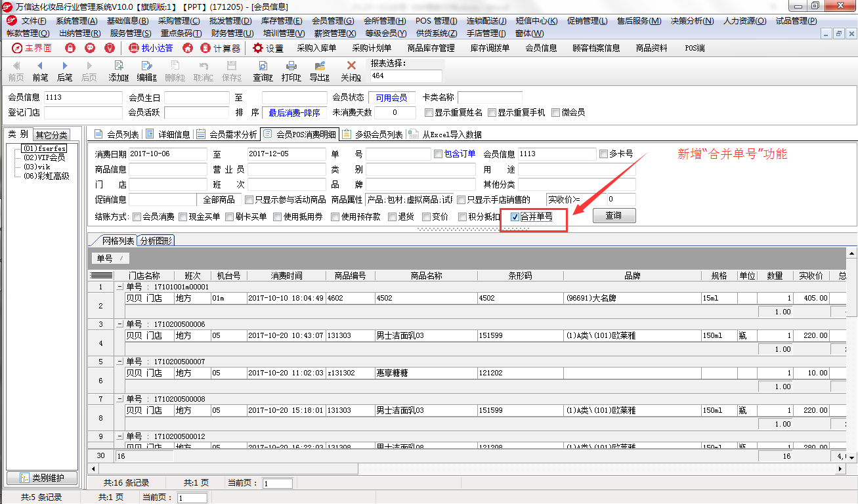This screenshot has width=858, height=504.
Task: Collapse group 单号 1710200500007
Action: click(x=119, y=362)
